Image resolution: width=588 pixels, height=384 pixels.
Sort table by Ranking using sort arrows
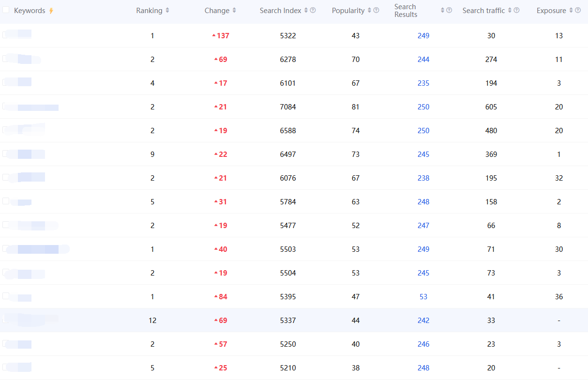click(x=167, y=11)
